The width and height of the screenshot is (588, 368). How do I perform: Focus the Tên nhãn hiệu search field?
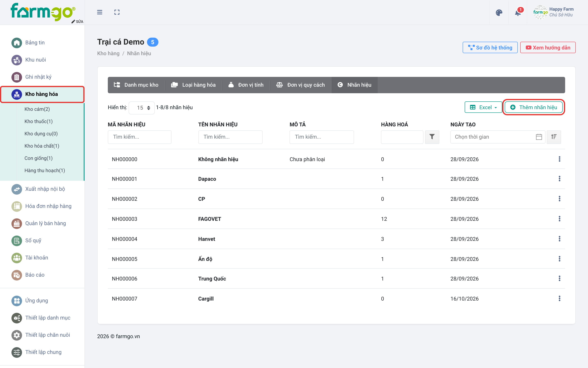point(230,137)
